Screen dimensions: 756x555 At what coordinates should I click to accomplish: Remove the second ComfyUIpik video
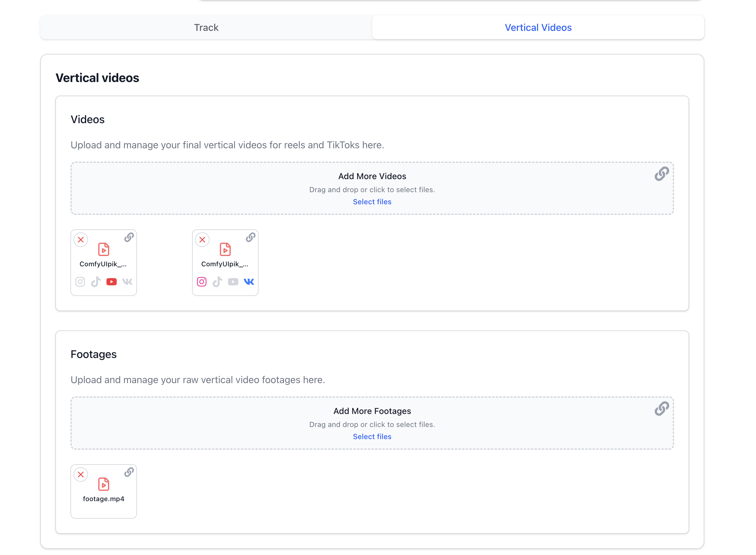click(202, 240)
